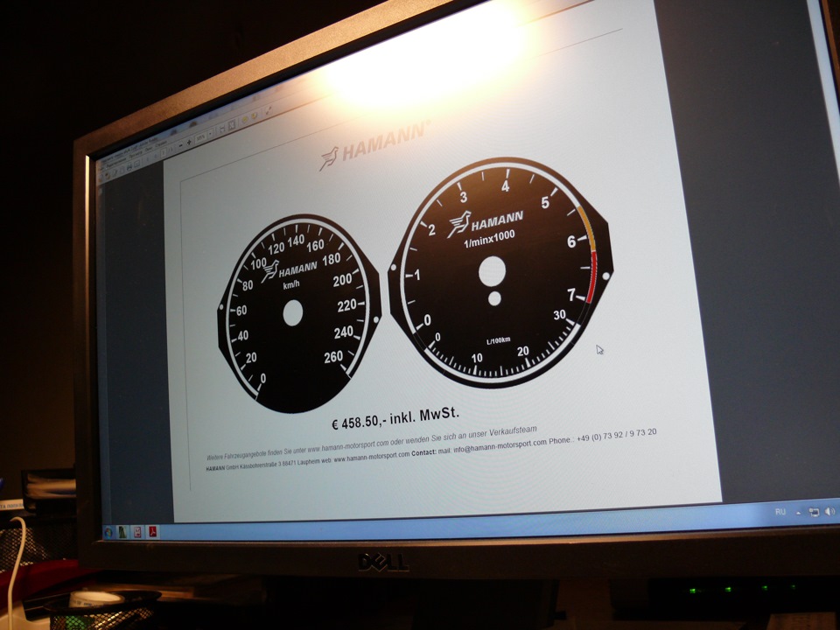
Task: Zoom out with the minus button
Action: click(x=180, y=145)
